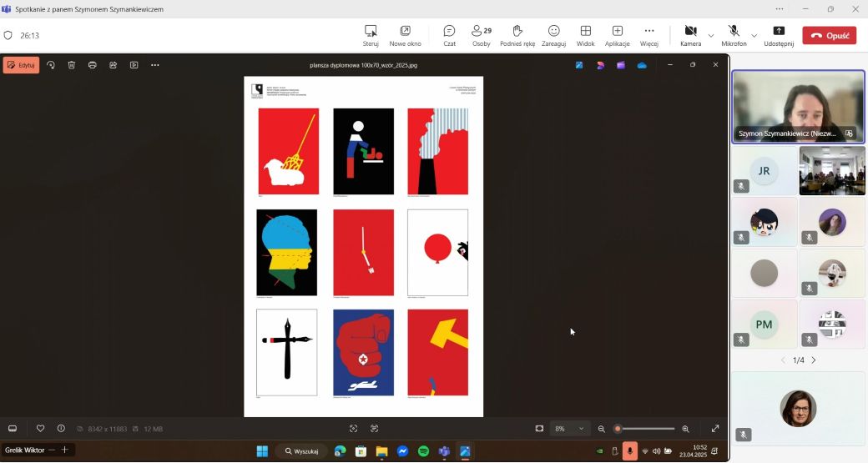868x463 pixels.
Task: Open the Więcej menu in Teams
Action: [x=648, y=34]
